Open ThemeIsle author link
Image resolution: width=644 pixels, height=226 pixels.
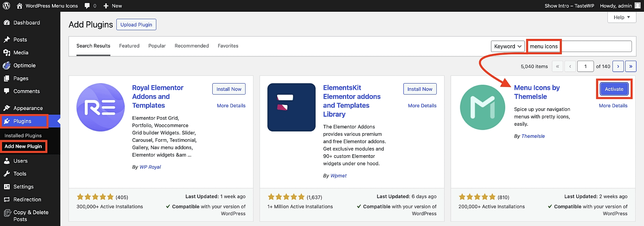[533, 136]
